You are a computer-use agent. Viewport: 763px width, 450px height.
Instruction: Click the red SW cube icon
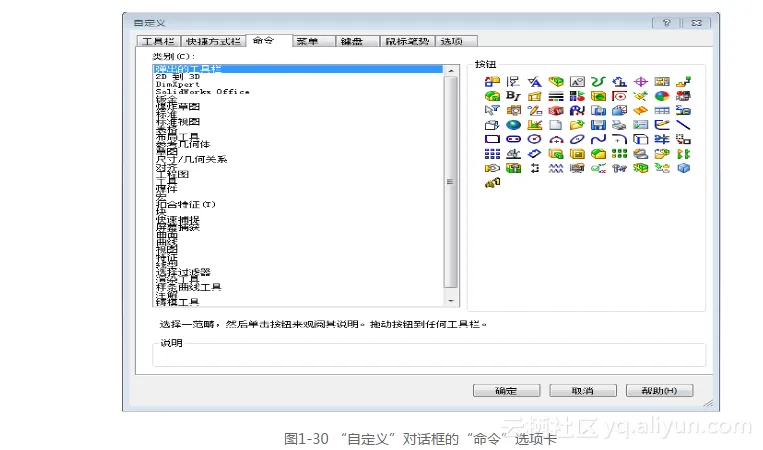(x=556, y=110)
